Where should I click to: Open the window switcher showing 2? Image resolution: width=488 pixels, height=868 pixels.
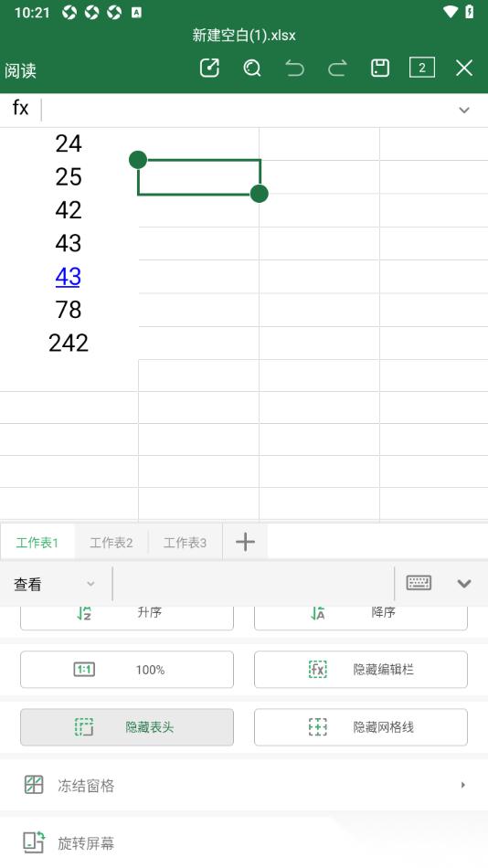(422, 68)
